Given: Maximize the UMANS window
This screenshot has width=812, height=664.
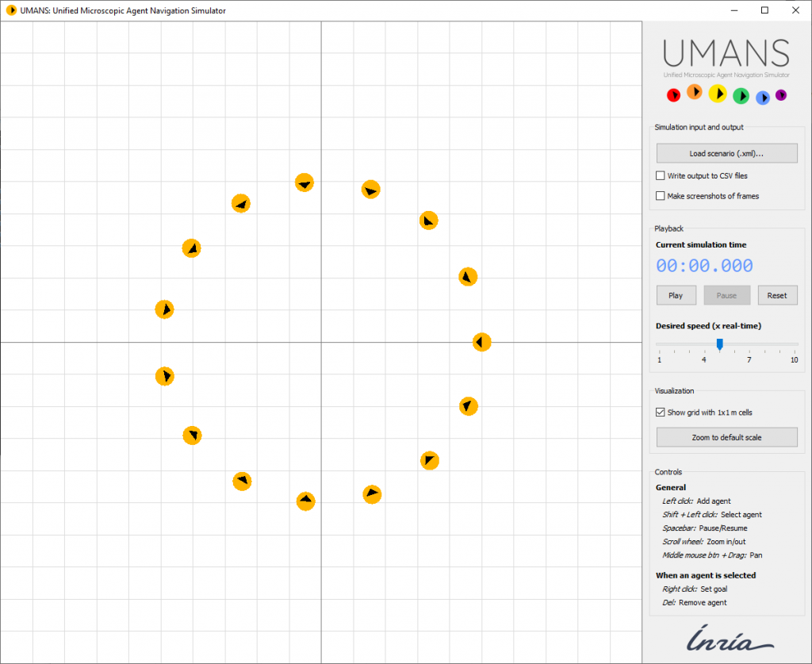Looking at the screenshot, I should tap(765, 10).
